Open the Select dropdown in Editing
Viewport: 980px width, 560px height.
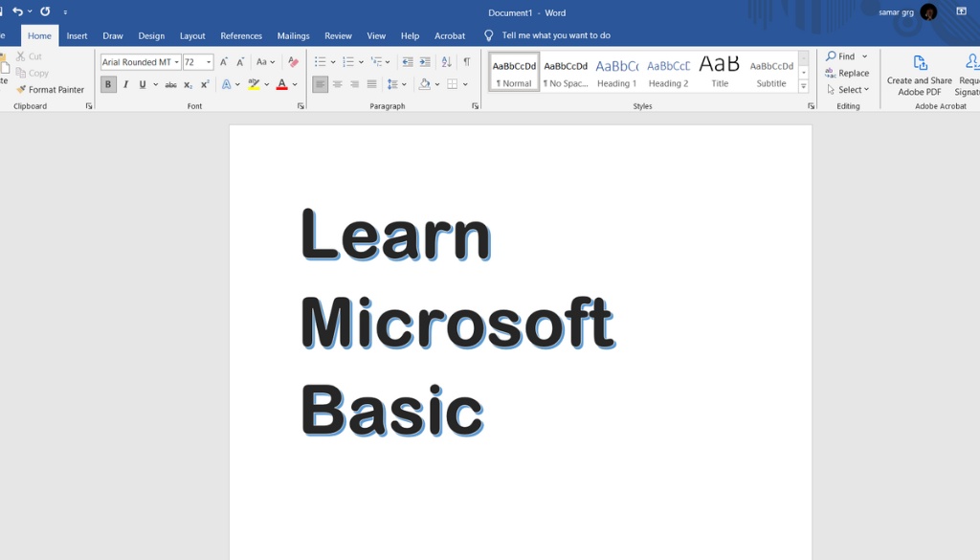848,89
